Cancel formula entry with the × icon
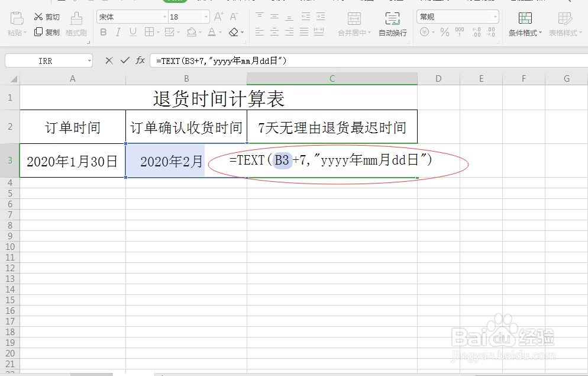The height and width of the screenshot is (376, 588). (108, 60)
